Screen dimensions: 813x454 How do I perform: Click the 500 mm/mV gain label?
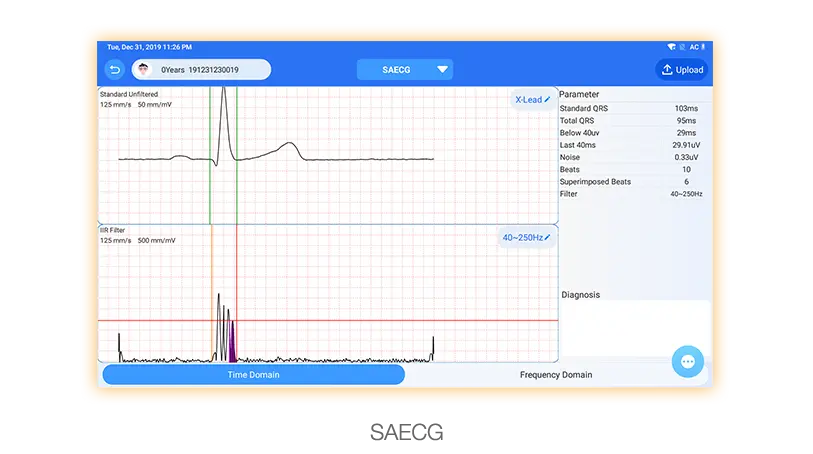(x=157, y=240)
